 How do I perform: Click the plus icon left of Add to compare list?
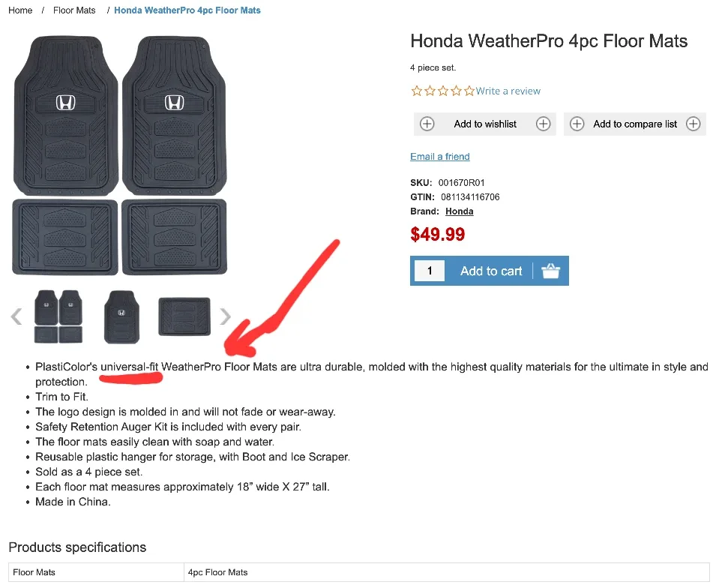[x=577, y=124]
